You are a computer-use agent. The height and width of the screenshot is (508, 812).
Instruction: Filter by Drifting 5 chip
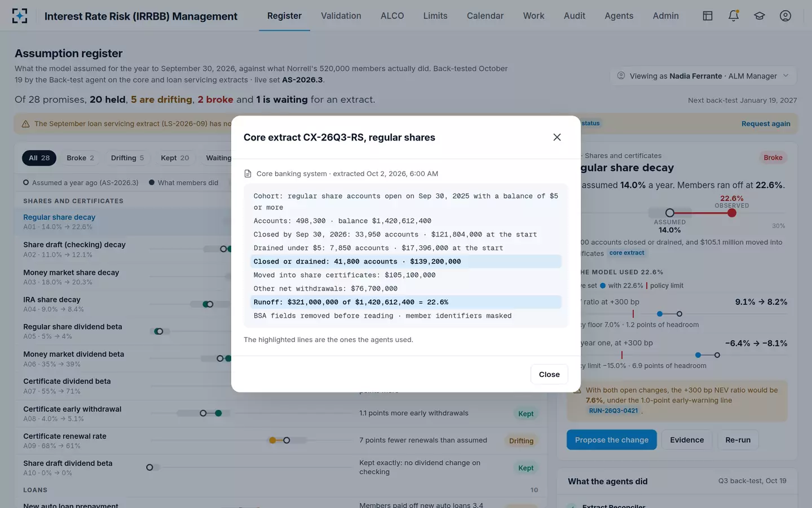click(127, 158)
